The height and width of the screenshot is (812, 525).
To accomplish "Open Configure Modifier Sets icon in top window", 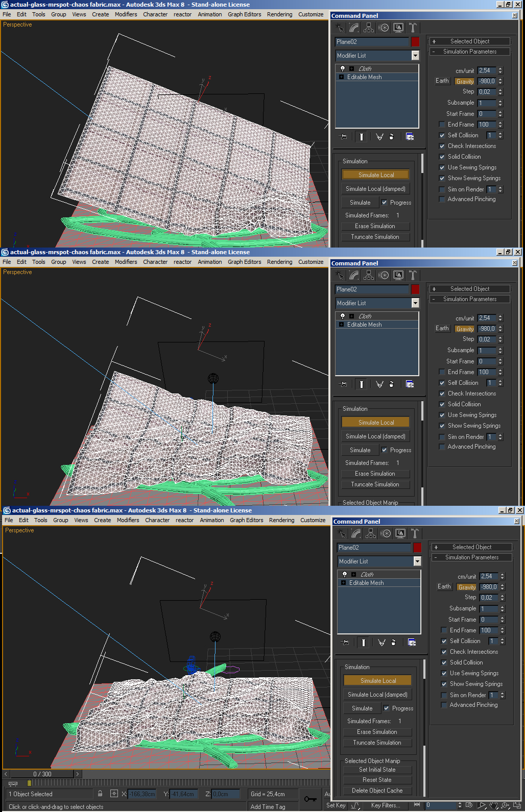I will [410, 137].
